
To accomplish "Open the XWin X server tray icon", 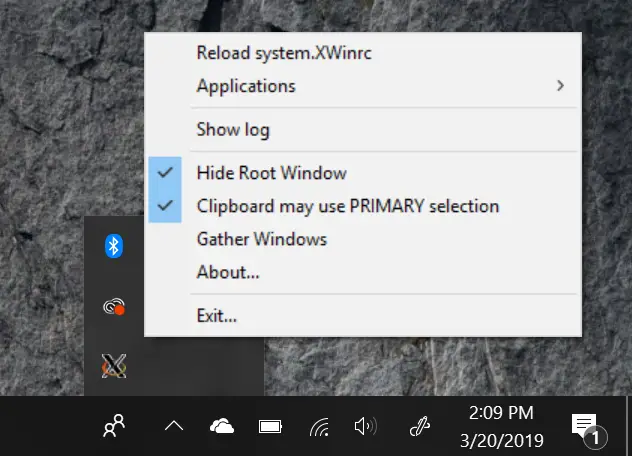I will (114, 366).
